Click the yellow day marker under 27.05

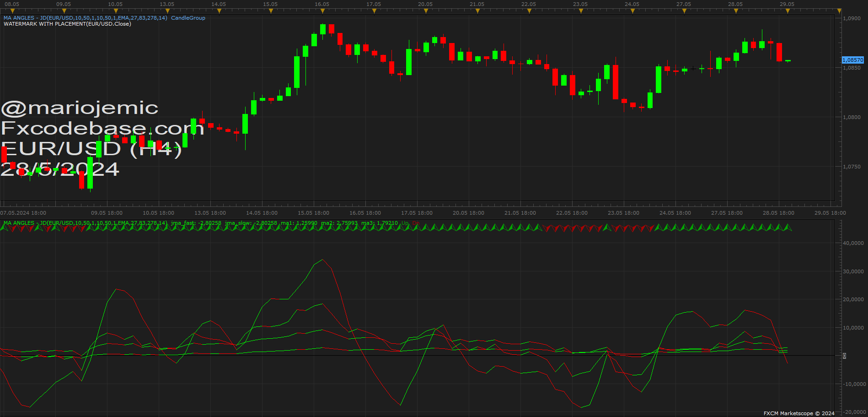click(684, 11)
